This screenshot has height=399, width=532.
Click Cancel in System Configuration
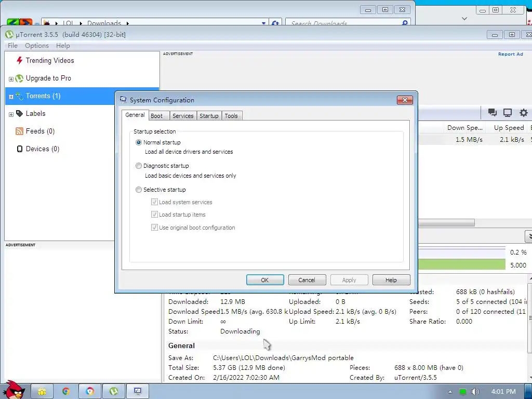307,280
